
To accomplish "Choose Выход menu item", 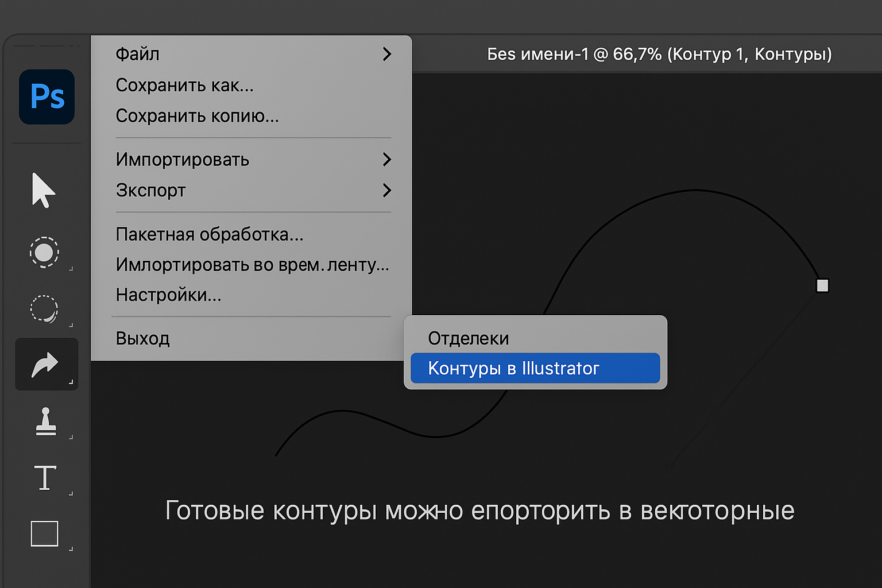I will pos(252,338).
